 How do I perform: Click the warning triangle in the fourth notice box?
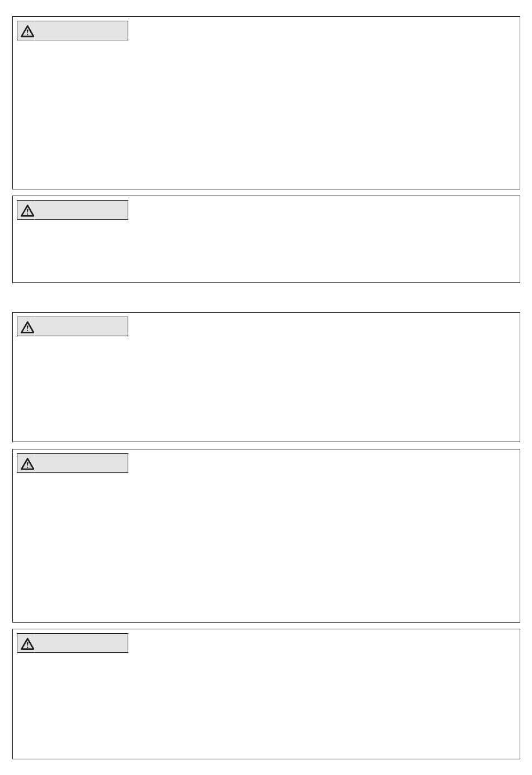27,464
